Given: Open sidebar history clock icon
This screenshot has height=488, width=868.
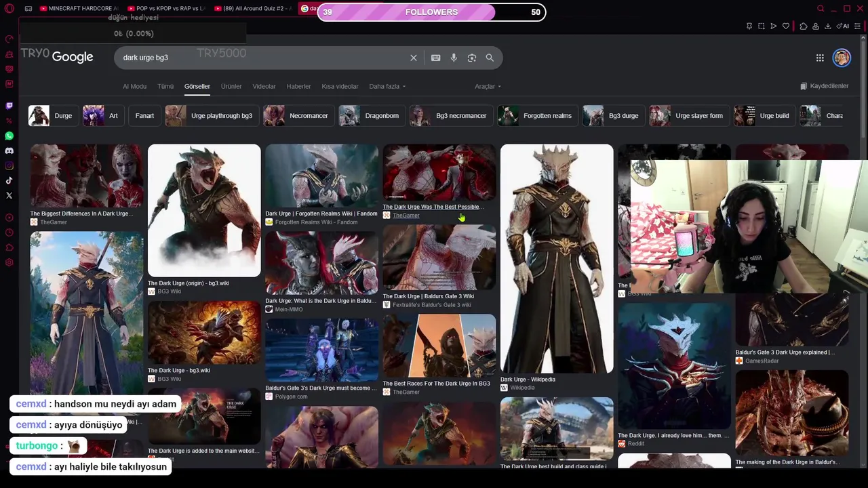Looking at the screenshot, I should [x=9, y=232].
